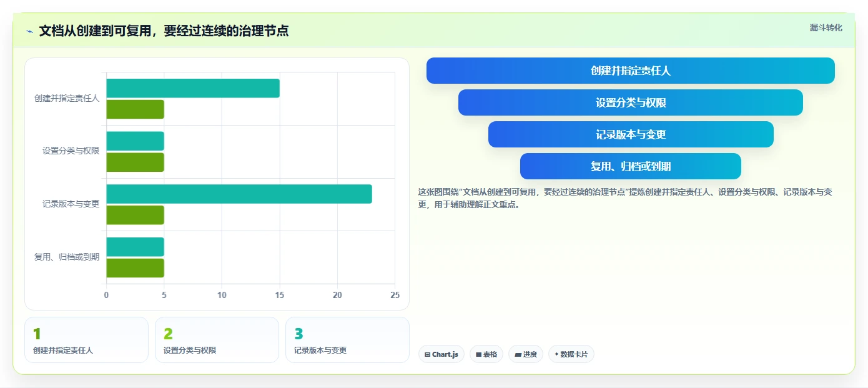Screen dimensions: 868x388
Task: Click the teal bar for 复用、归档或到期
Action: pos(136,247)
